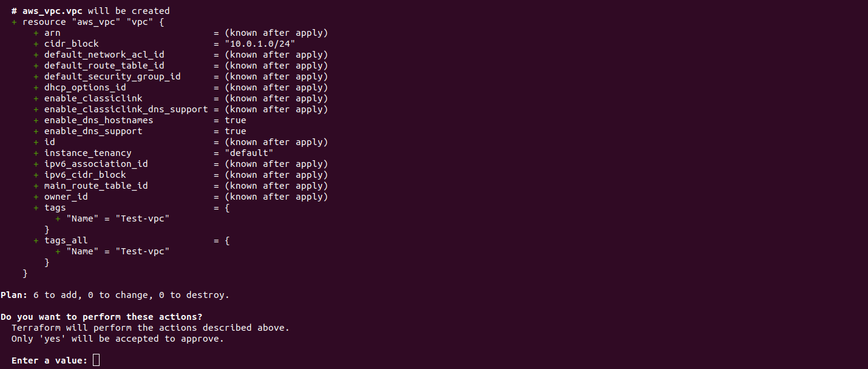The image size is (868, 369).
Task: Click the 'default_security_group_id' attribute name
Action: 112,76
